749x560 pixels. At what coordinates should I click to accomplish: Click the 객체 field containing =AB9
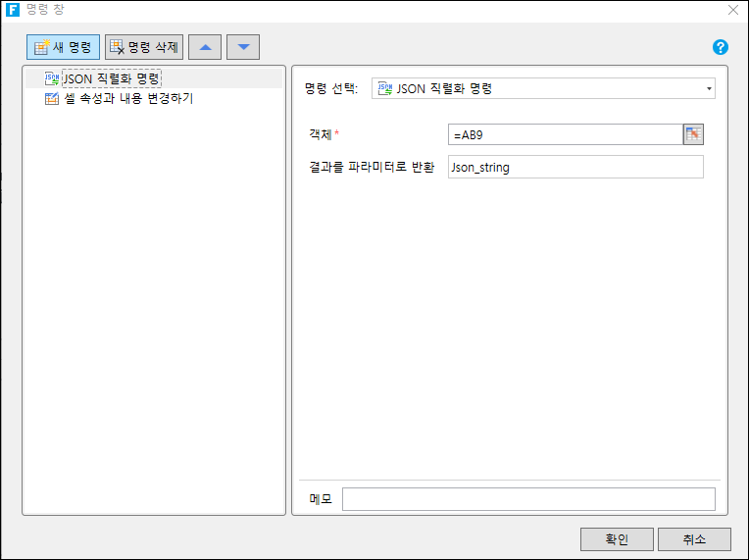coord(564,135)
